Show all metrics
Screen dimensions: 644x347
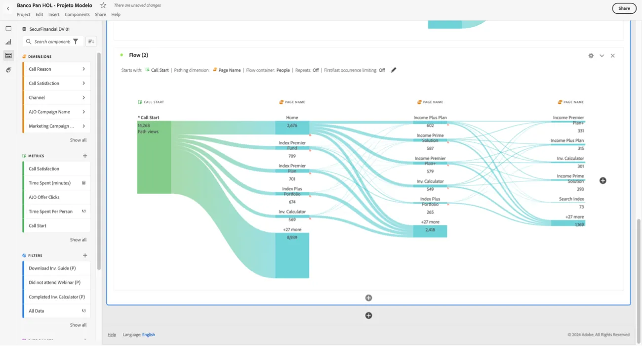pos(78,240)
